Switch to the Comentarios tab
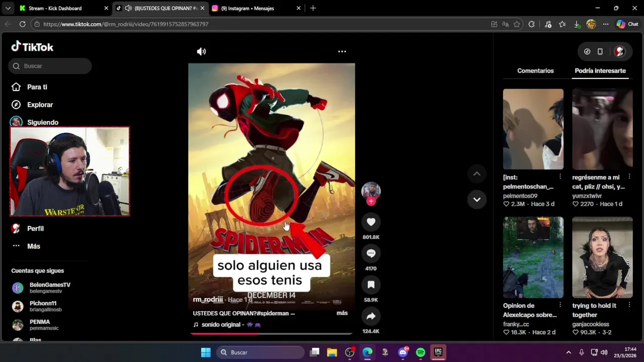The width and height of the screenshot is (644, 362). click(x=535, y=71)
